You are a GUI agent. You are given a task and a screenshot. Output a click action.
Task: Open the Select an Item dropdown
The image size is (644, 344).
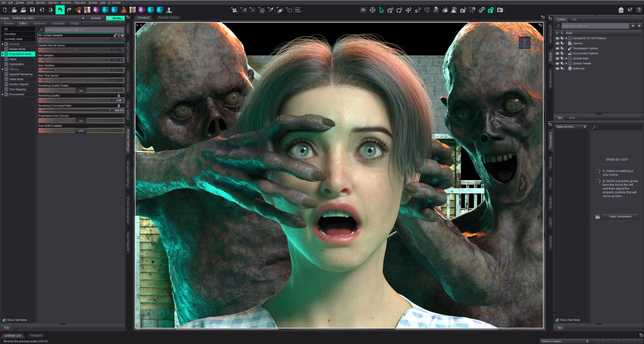571,127
